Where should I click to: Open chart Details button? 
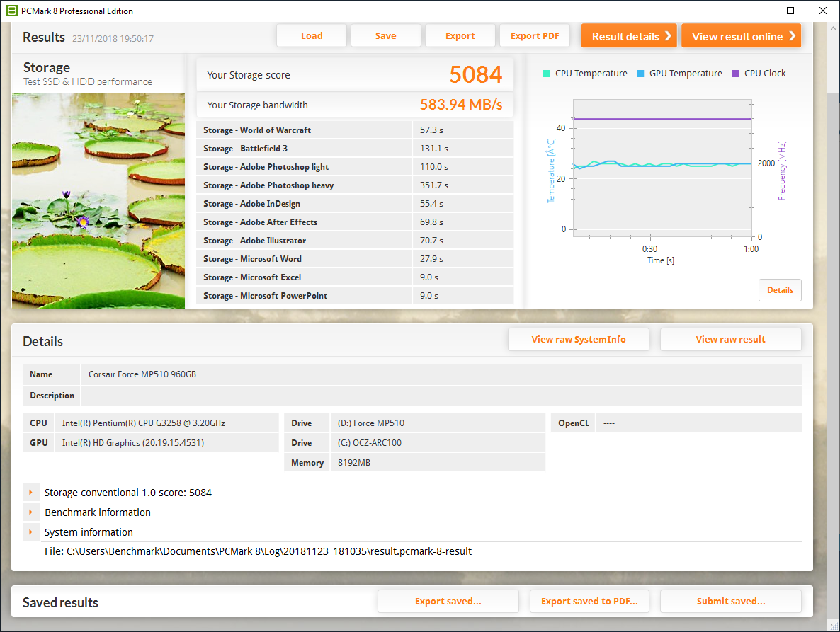tap(780, 290)
